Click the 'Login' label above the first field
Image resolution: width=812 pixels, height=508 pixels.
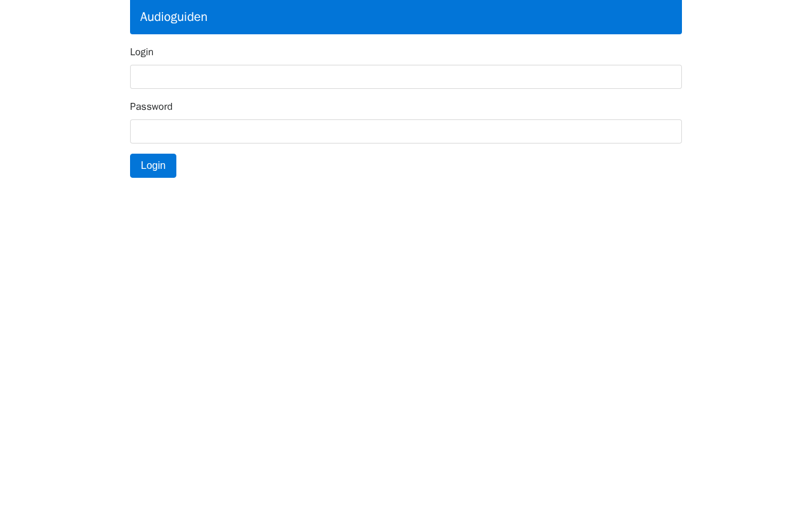[141, 52]
